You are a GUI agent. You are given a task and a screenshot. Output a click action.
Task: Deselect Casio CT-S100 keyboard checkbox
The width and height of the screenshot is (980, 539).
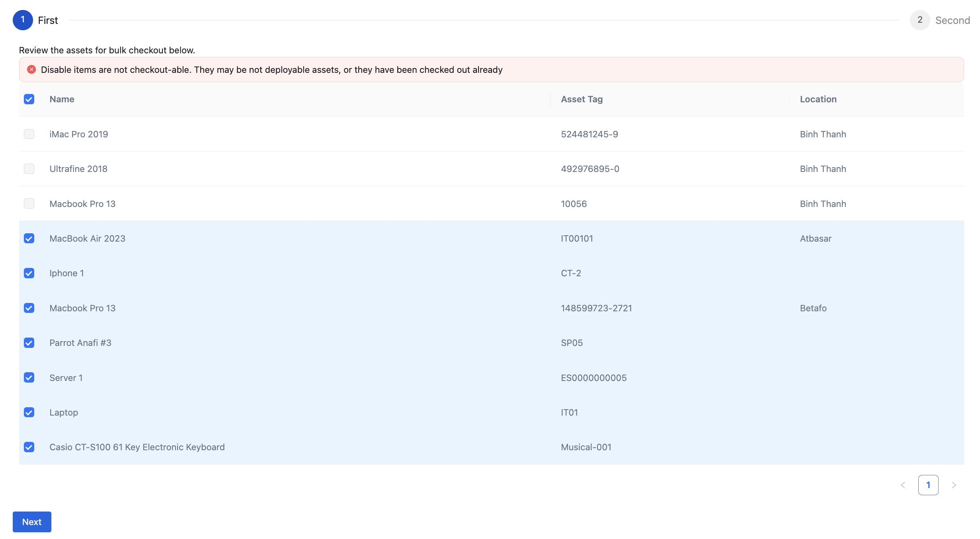pos(29,447)
